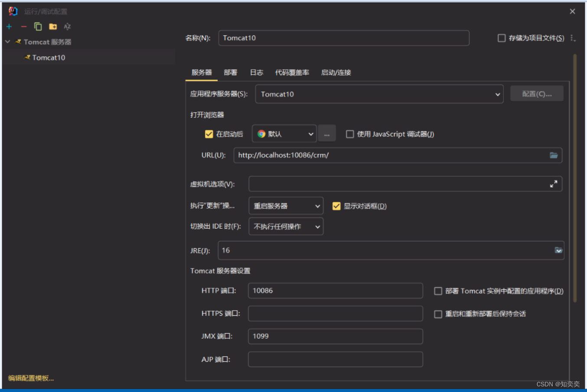This screenshot has width=587, height=392.
Task: Open the application server Tomcat10 dropdown
Action: coord(379,94)
